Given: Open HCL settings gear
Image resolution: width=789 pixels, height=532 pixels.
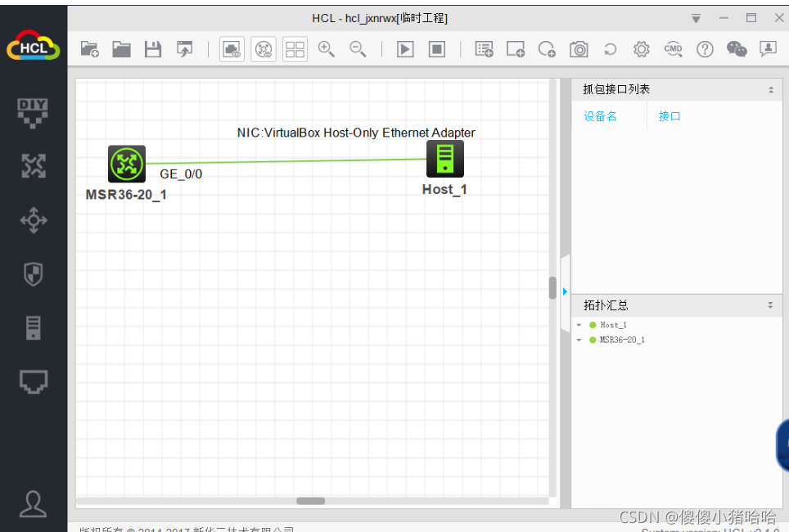Looking at the screenshot, I should point(642,49).
